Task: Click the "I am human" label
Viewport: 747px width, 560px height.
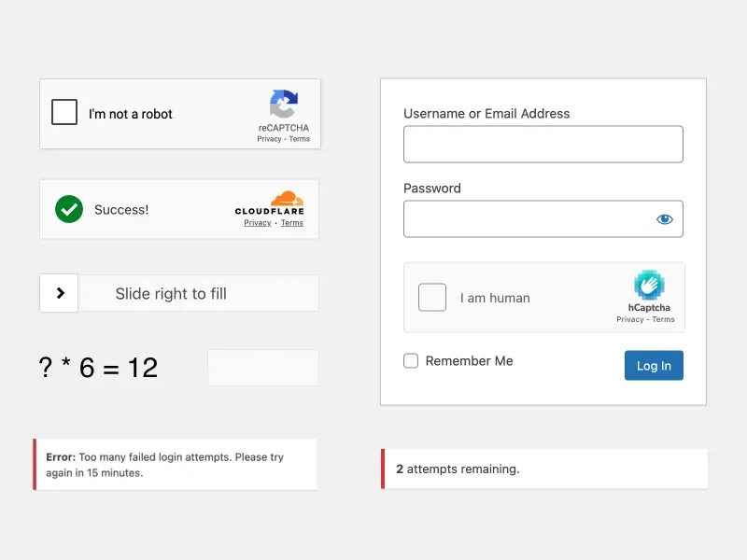Action: pyautogui.click(x=495, y=298)
